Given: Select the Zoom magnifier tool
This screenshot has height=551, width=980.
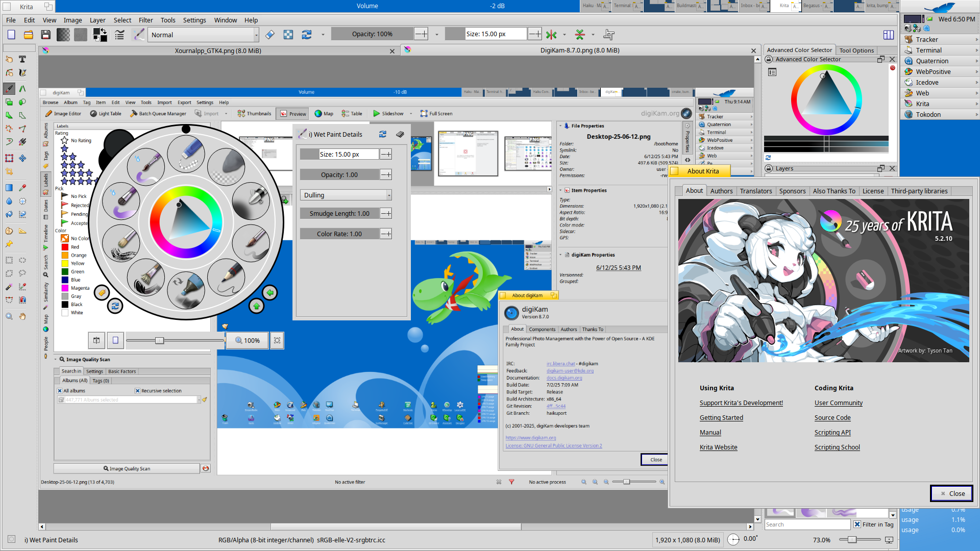Looking at the screenshot, I should (9, 317).
